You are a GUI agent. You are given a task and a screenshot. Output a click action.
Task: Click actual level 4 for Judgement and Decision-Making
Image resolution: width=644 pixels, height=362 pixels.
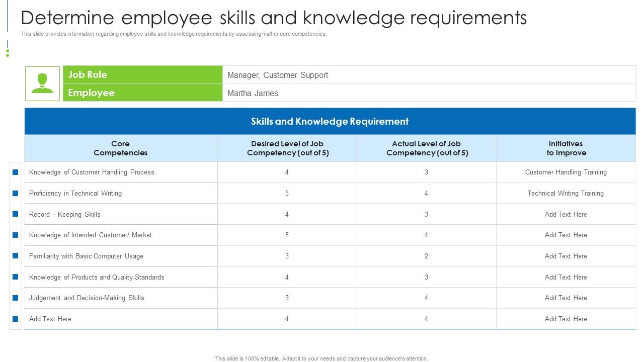[x=427, y=298]
